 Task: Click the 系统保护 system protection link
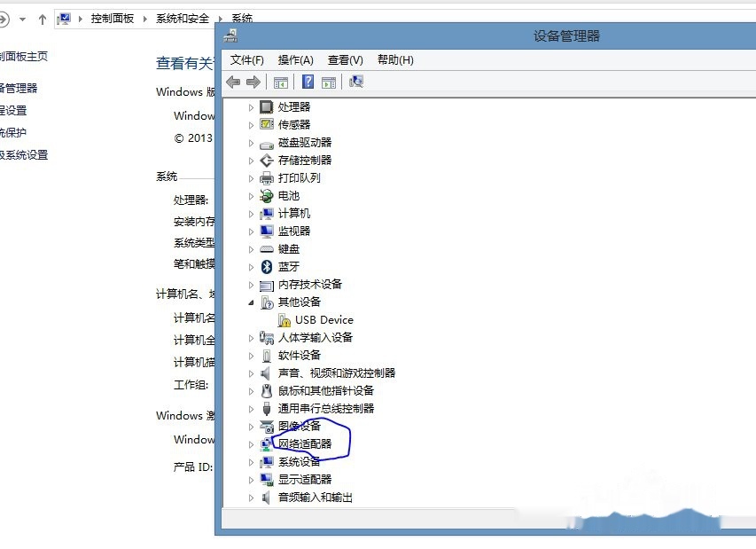point(12,132)
